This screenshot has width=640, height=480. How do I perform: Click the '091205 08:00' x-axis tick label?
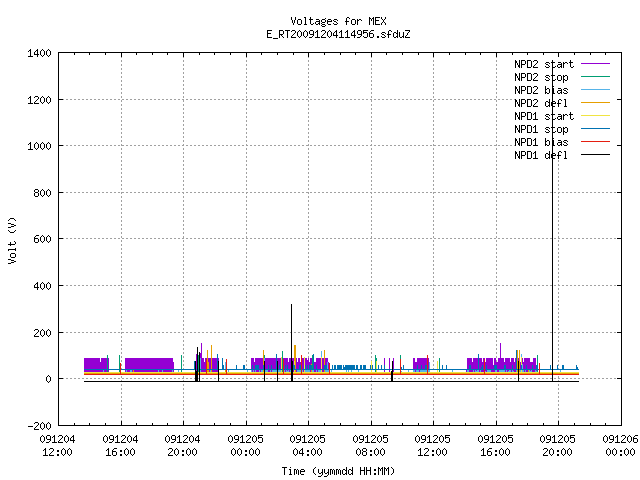pos(370,446)
